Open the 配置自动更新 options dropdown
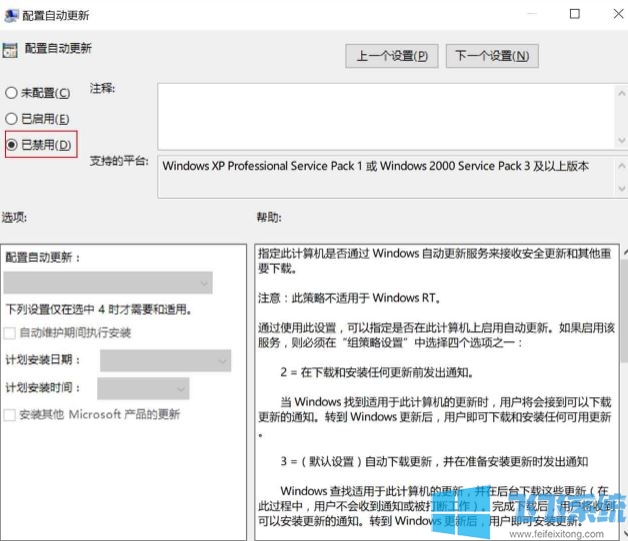The height and width of the screenshot is (541, 628). pyautogui.click(x=108, y=284)
